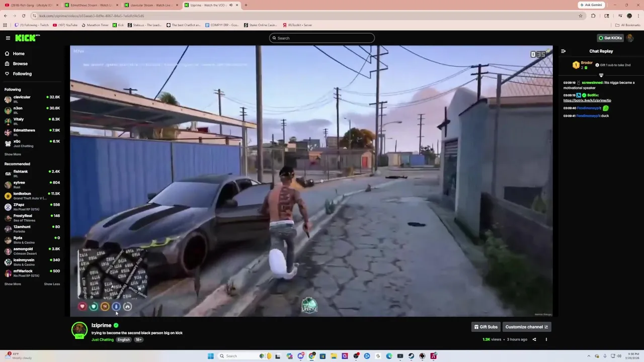Click the English language tag
Viewport: 644px width, 362px height.
(124, 339)
